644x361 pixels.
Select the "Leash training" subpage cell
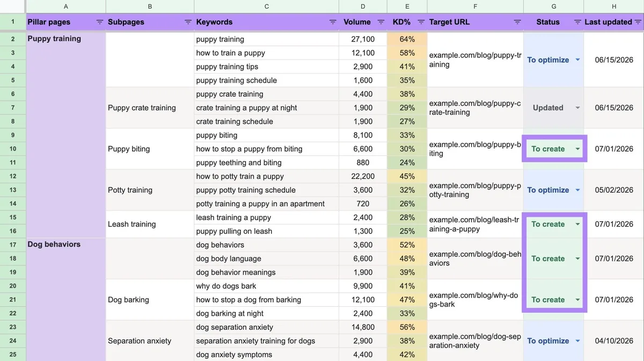pos(150,224)
